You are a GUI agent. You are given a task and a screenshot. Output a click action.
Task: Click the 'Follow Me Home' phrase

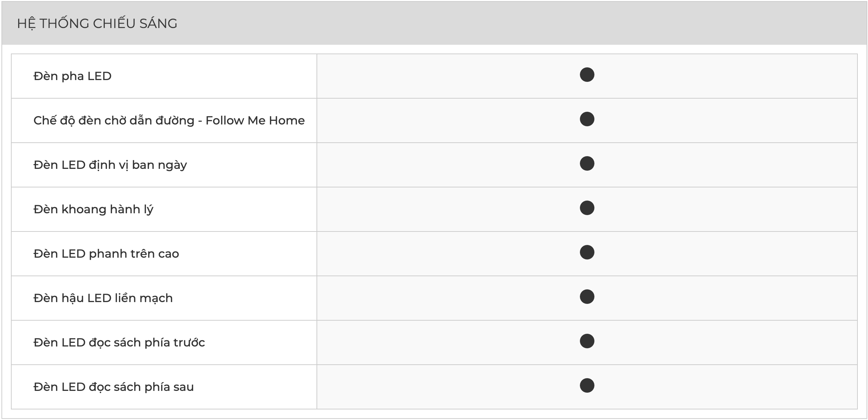click(255, 120)
